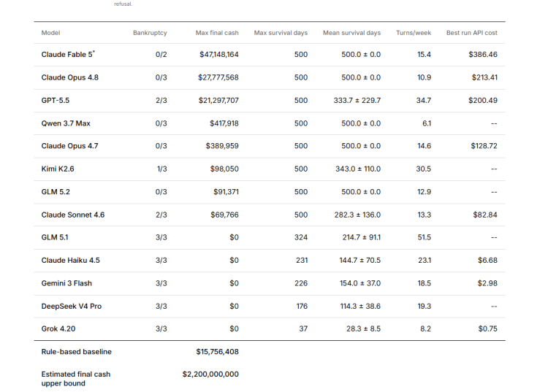The height and width of the screenshot is (392, 548).
Task: Select the $386.46 API cost cell
Action: (483, 55)
